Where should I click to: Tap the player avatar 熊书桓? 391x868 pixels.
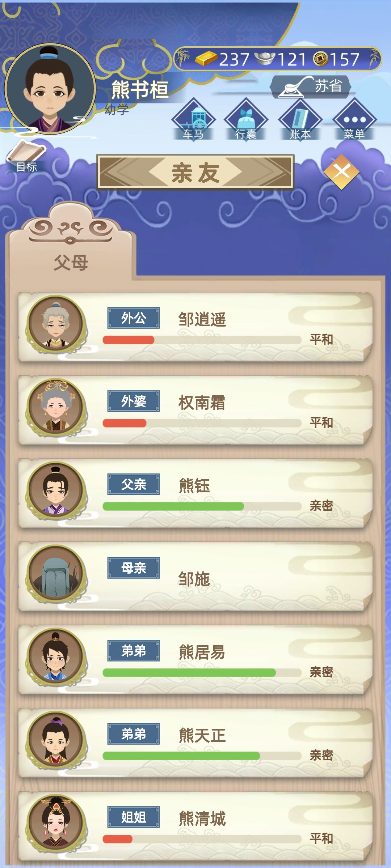coord(50,89)
